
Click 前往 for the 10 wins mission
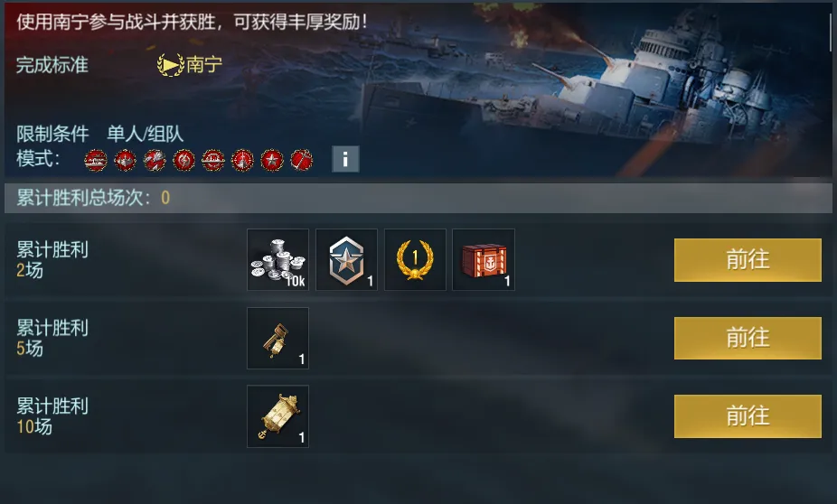pyautogui.click(x=748, y=416)
